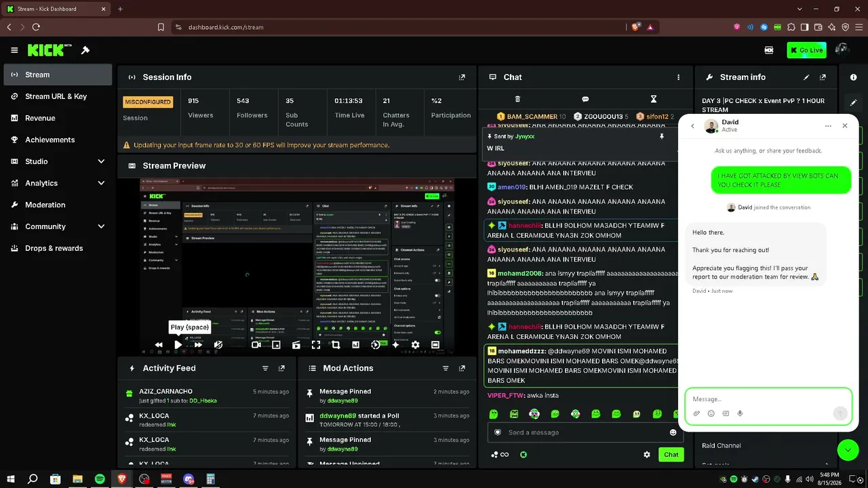Open the hamburger menu beside the Kick logo
The image size is (868, 488).
tap(14, 50)
